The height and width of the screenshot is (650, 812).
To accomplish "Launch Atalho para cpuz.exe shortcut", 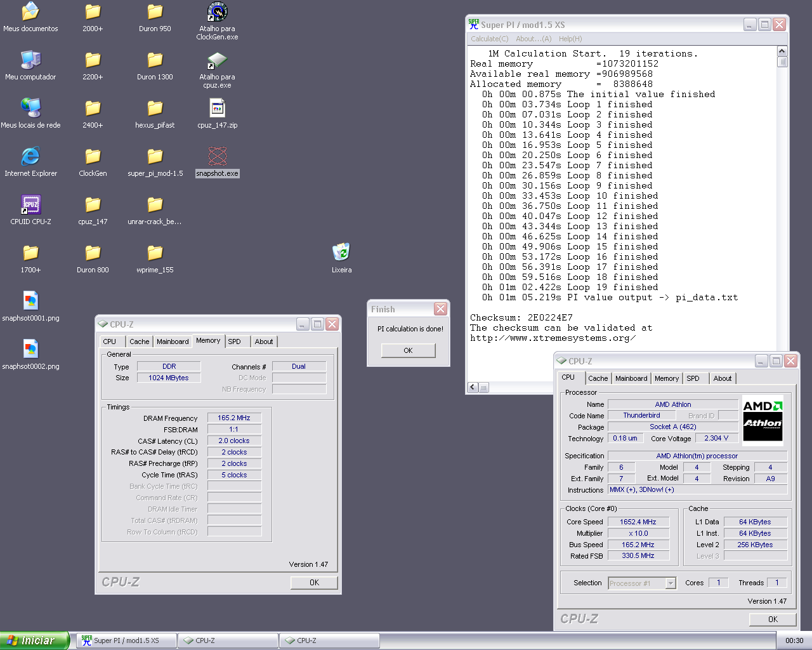I will pyautogui.click(x=217, y=69).
